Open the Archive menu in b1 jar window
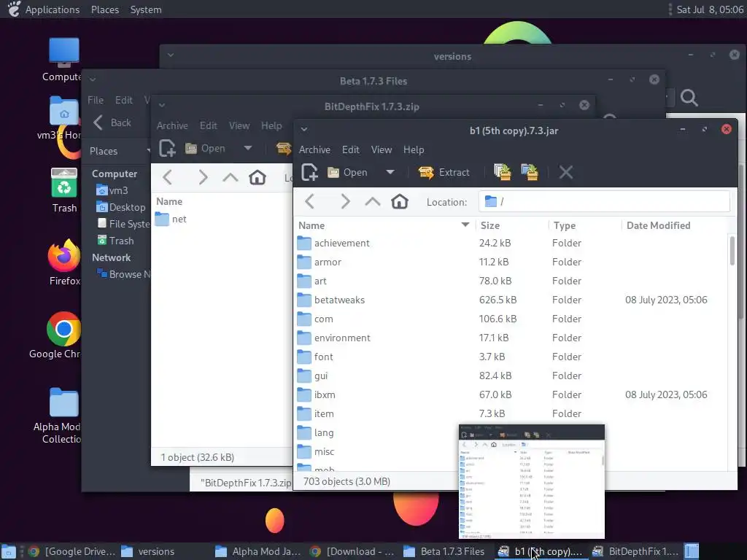The height and width of the screenshot is (560, 747). pos(314,149)
